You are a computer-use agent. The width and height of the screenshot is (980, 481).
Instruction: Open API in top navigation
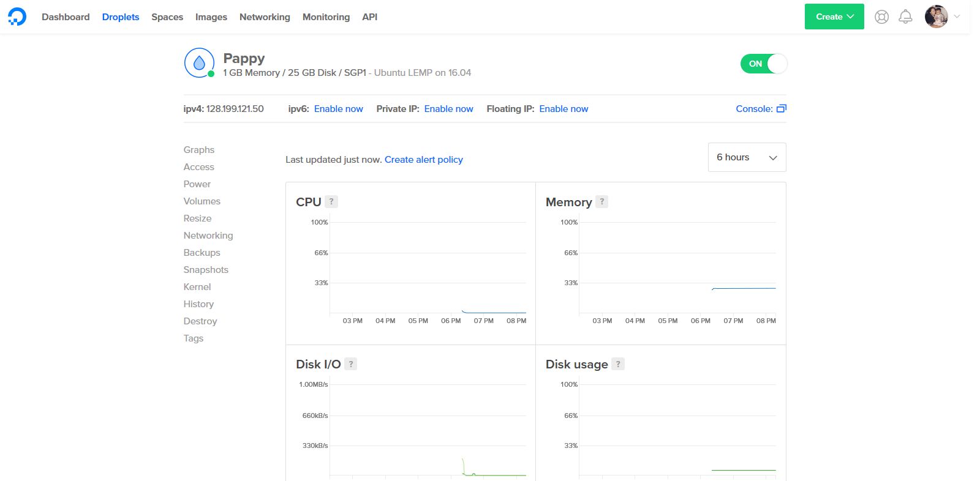(369, 17)
